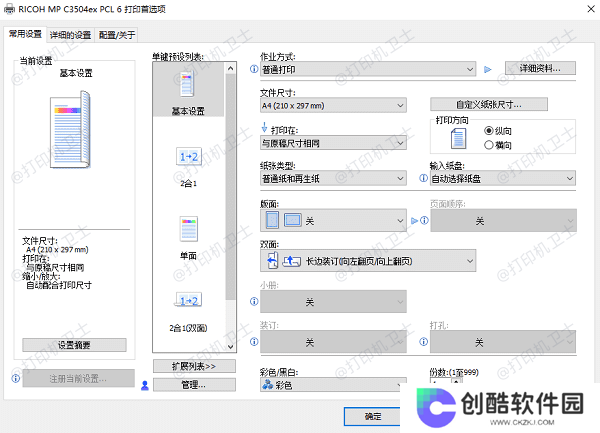Click the info icon beside 小册 dropdown
The image size is (600, 433).
254,301
